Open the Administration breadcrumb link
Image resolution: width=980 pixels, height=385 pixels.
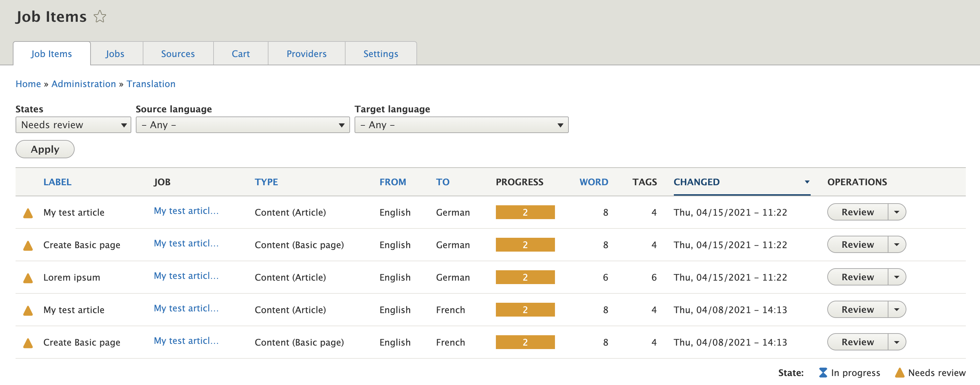click(x=83, y=84)
